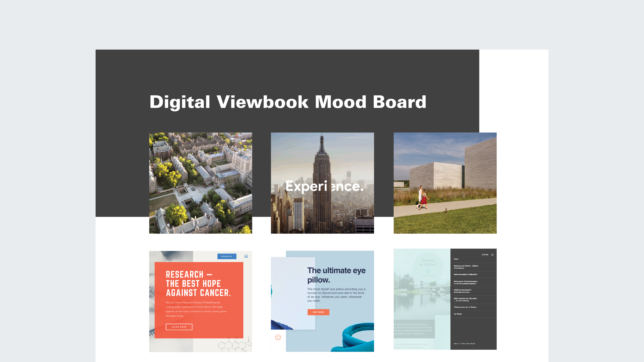The image size is (644, 362).
Task: Open the blue hamburger menu icon
Action: (x=246, y=256)
